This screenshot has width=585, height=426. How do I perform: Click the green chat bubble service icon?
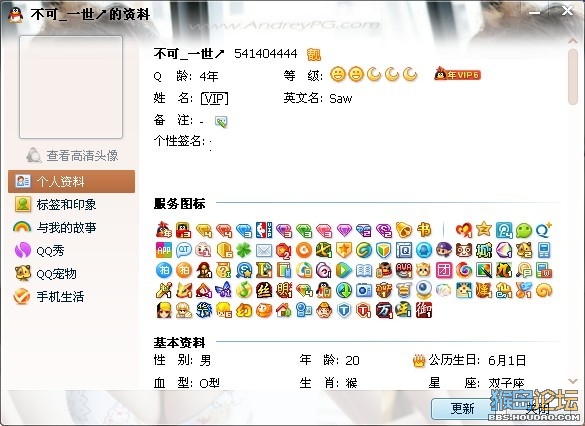(524, 230)
